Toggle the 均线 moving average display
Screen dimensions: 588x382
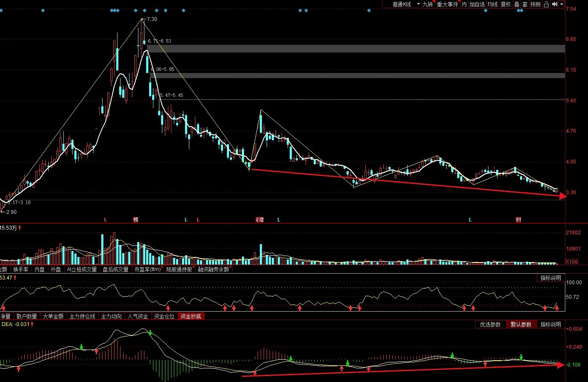[x=493, y=4]
